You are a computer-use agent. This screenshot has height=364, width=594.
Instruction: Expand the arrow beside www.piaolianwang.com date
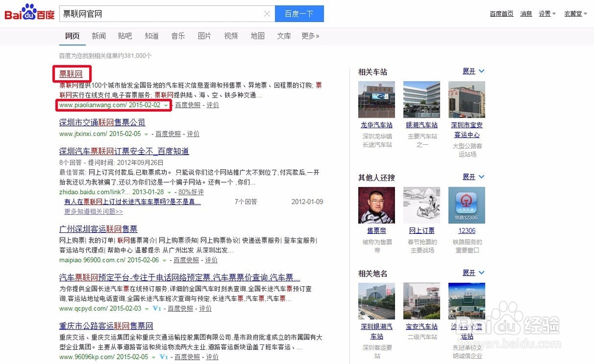coord(166,106)
